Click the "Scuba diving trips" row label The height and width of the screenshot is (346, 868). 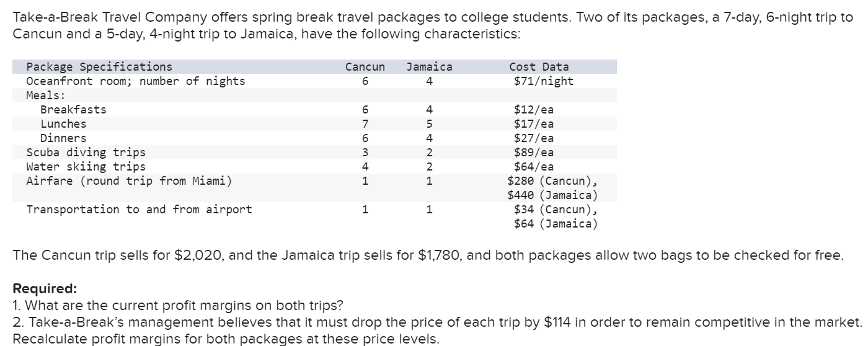(86, 153)
